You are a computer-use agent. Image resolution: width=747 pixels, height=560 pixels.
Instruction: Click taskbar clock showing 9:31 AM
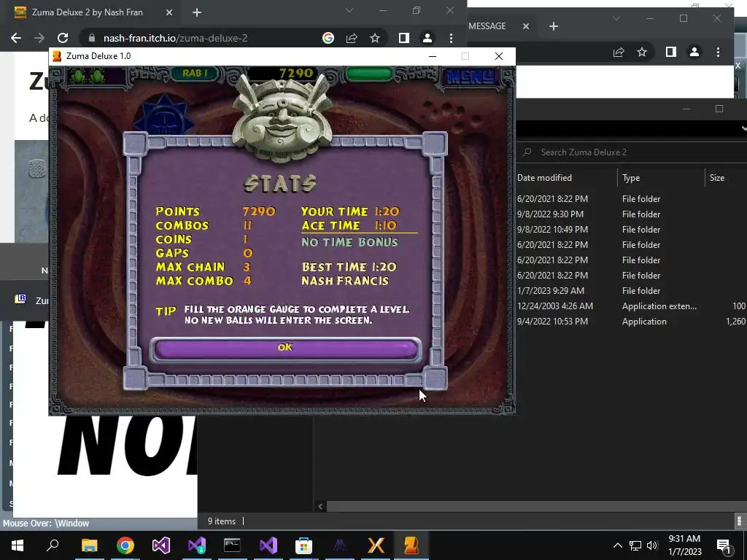[684, 545]
